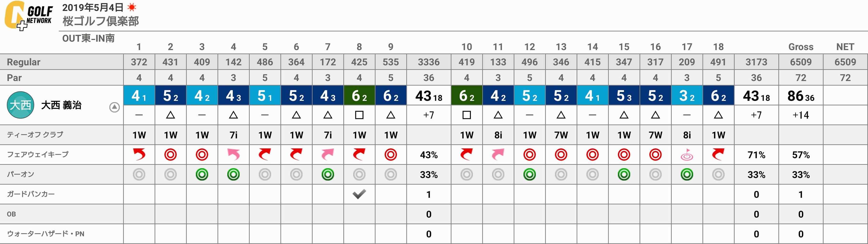Image resolution: width=868 pixels, height=244 pixels.
Task: Select hole 4 tee-off club 7i
Action: tap(233, 135)
